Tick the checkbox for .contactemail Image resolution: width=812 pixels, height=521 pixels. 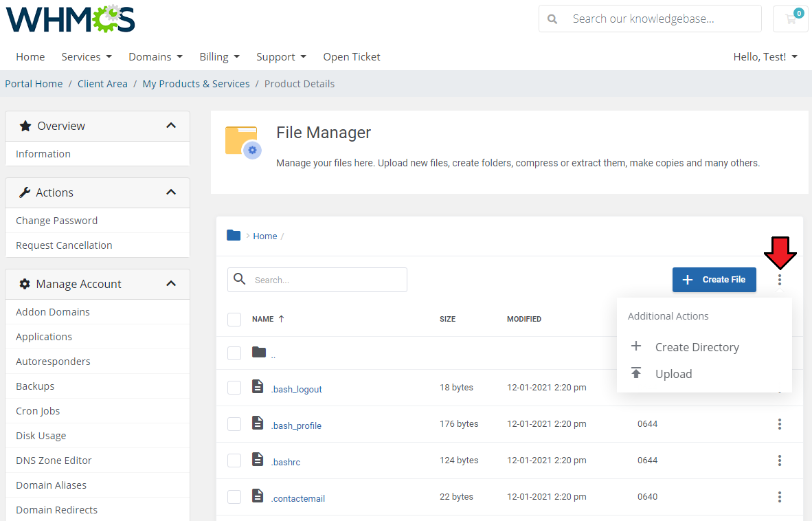[234, 497]
